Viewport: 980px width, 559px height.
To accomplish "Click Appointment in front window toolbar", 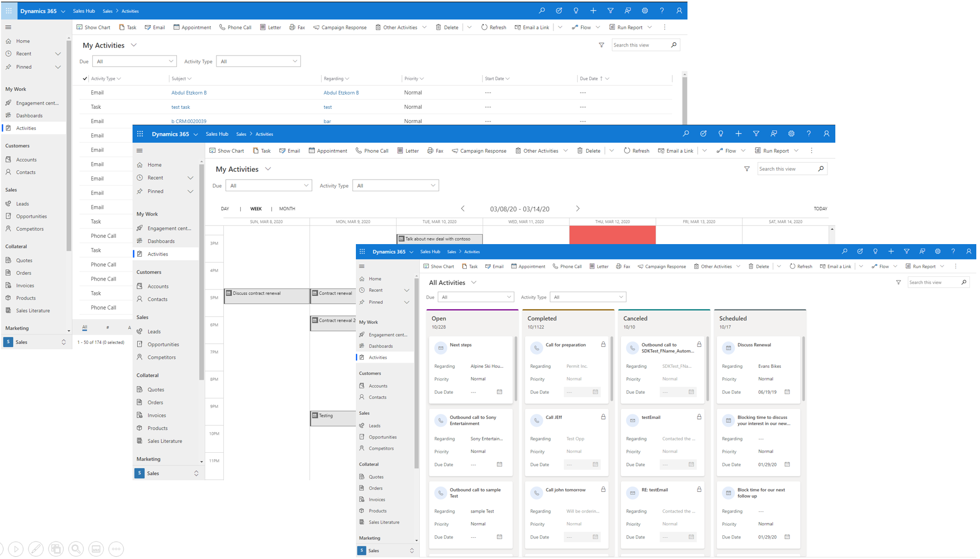I will point(528,266).
